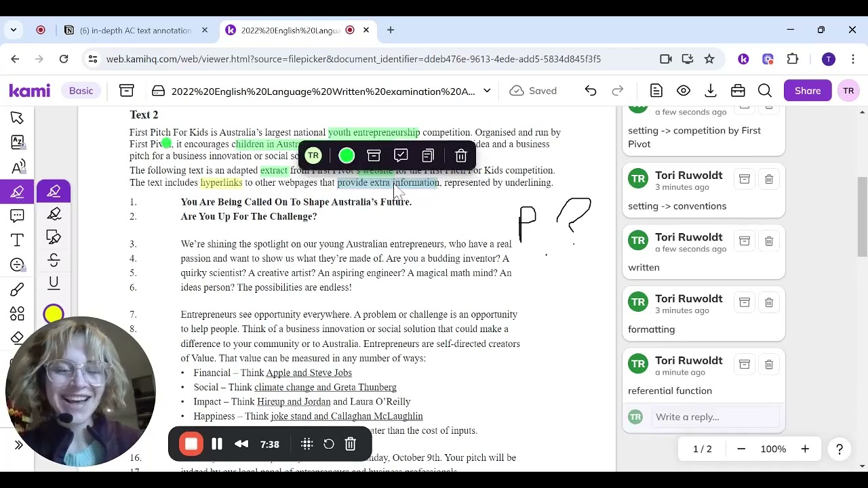The height and width of the screenshot is (488, 868).
Task: Choose the Strikethrough sub-tool
Action: pyautogui.click(x=54, y=260)
